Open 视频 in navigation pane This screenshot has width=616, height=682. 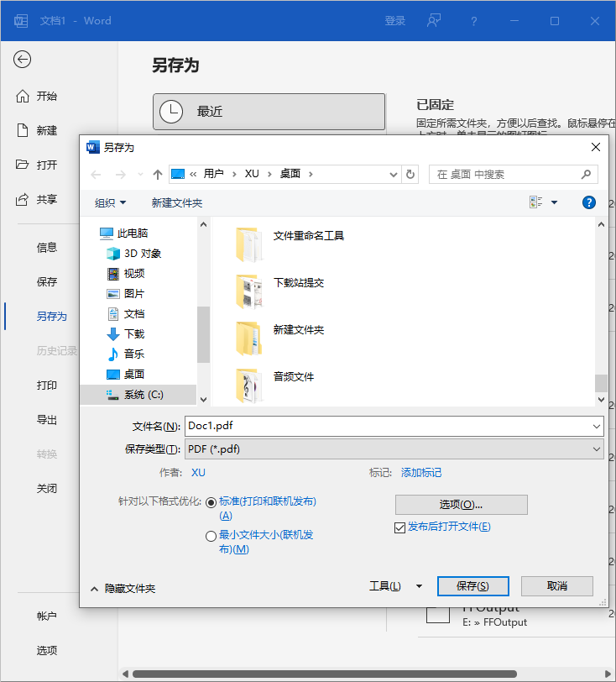click(x=126, y=273)
